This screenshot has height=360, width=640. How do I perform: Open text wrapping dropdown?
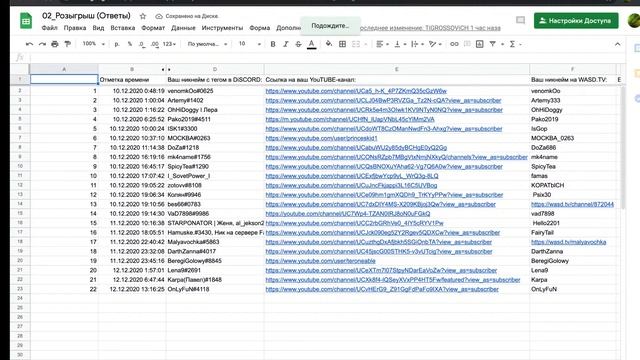coord(417,44)
